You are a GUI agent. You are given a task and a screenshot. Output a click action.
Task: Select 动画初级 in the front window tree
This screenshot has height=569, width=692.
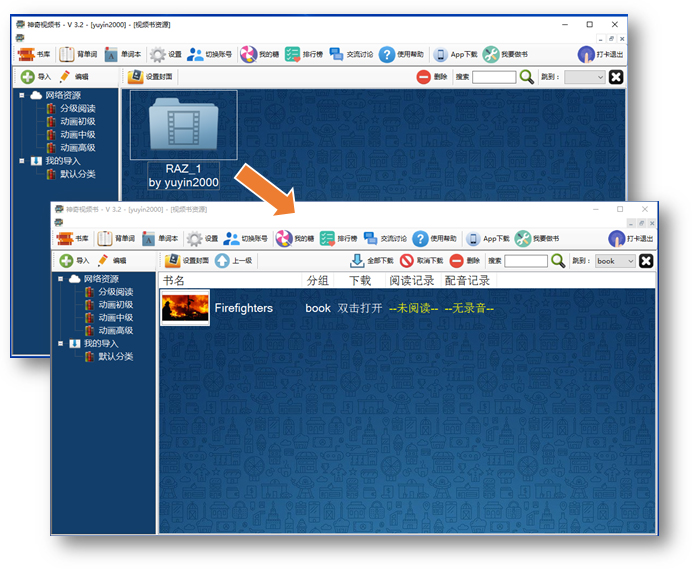(x=115, y=304)
